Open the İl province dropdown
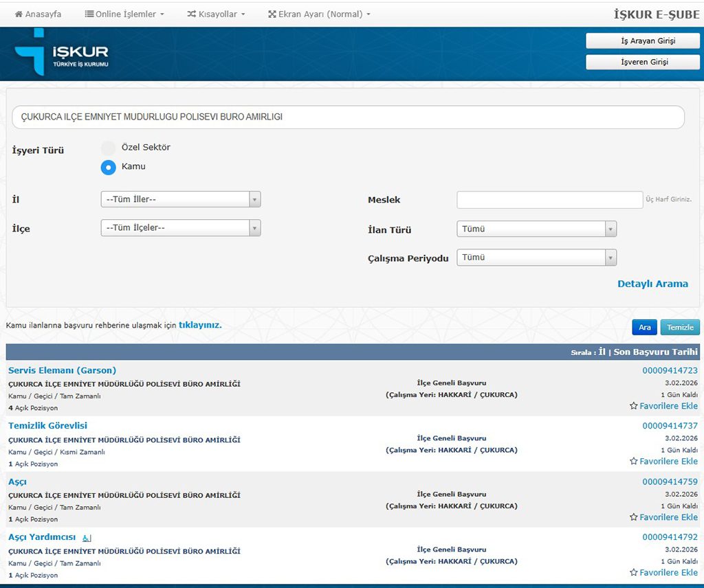Viewport: 704px width, 588px height. click(180, 199)
